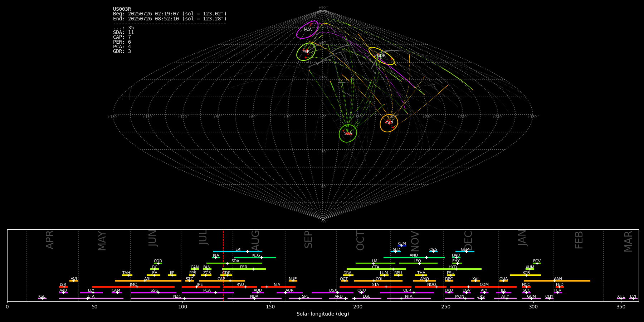Viewport: 644px width, 322px height.
Task: Click the +150 longitude label on the sky map
Action: 147,117
